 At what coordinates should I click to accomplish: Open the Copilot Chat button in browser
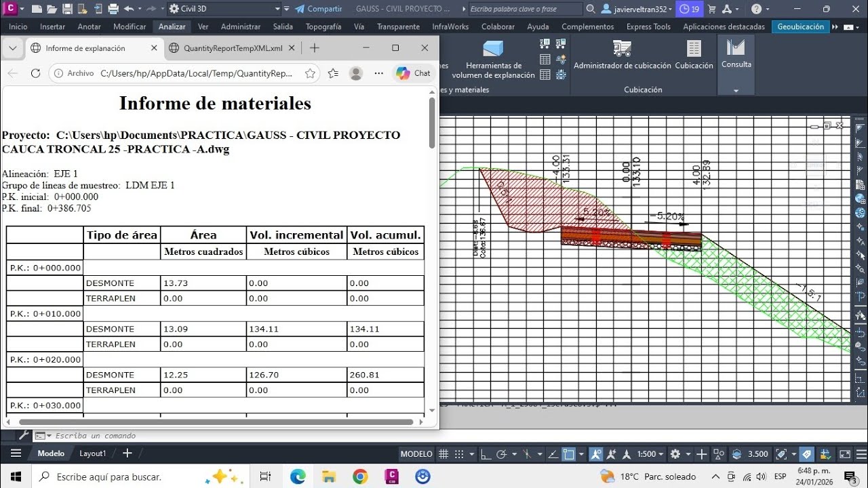click(414, 73)
